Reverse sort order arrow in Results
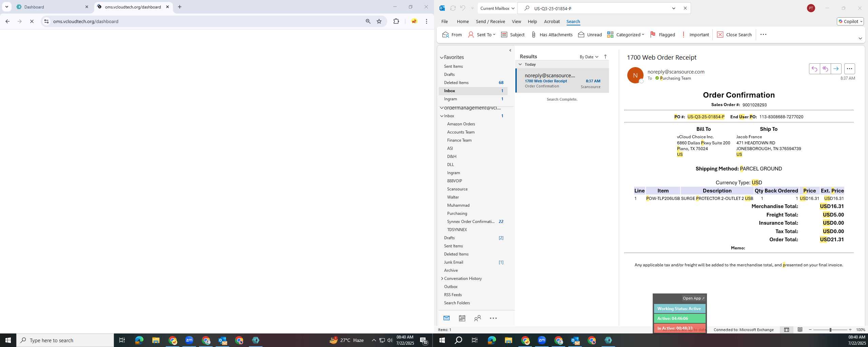The image size is (868, 347). (605, 57)
